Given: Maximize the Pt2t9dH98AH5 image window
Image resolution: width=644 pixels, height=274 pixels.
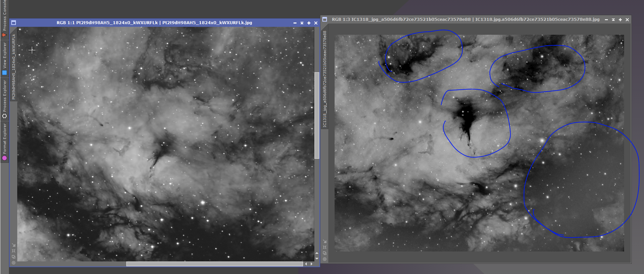Looking at the screenshot, I should tap(309, 23).
